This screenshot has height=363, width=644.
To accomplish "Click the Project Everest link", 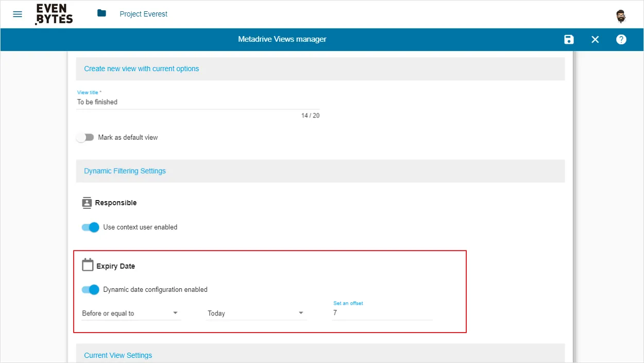I will coord(144,14).
